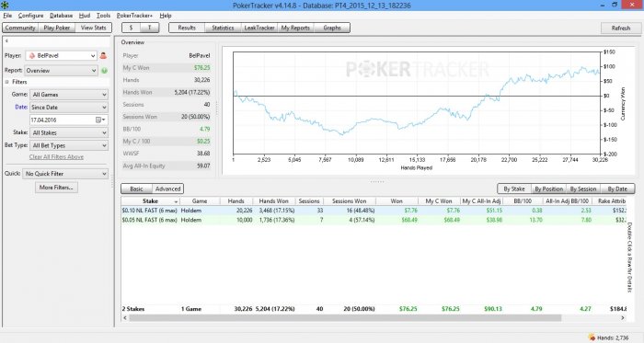Group results By Position

pyautogui.click(x=548, y=189)
